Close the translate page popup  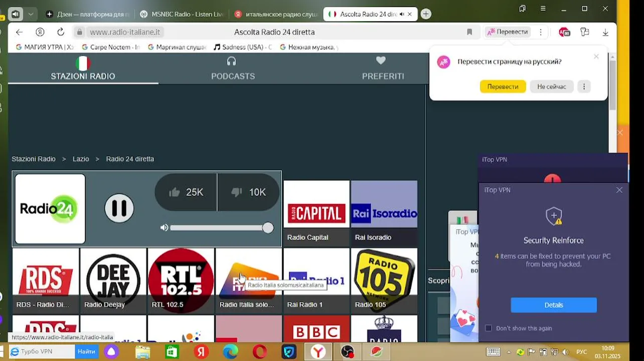[x=596, y=56]
